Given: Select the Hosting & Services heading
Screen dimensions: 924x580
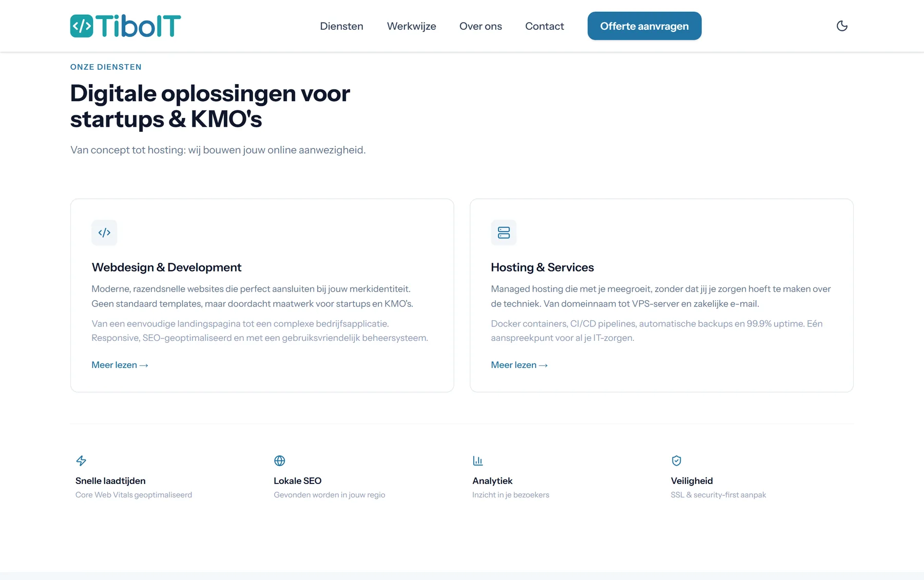Looking at the screenshot, I should (542, 267).
